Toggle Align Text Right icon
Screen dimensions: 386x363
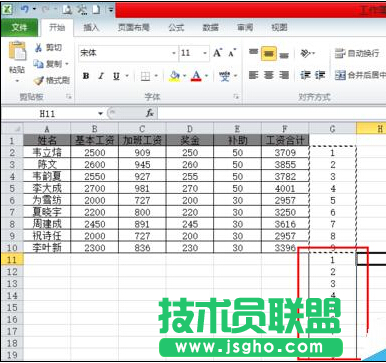(x=284, y=75)
